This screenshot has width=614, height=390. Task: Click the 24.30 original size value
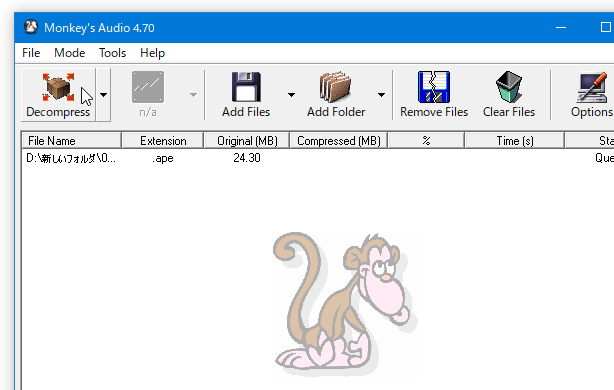pyautogui.click(x=247, y=158)
